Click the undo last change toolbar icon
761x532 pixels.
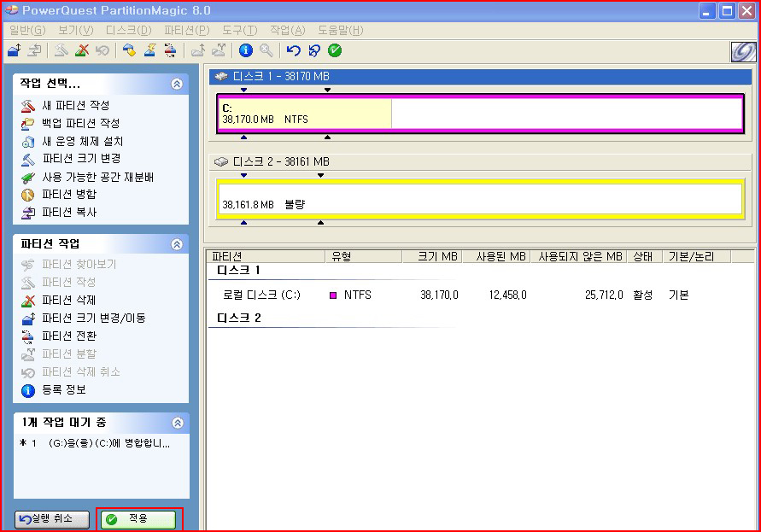(x=293, y=50)
